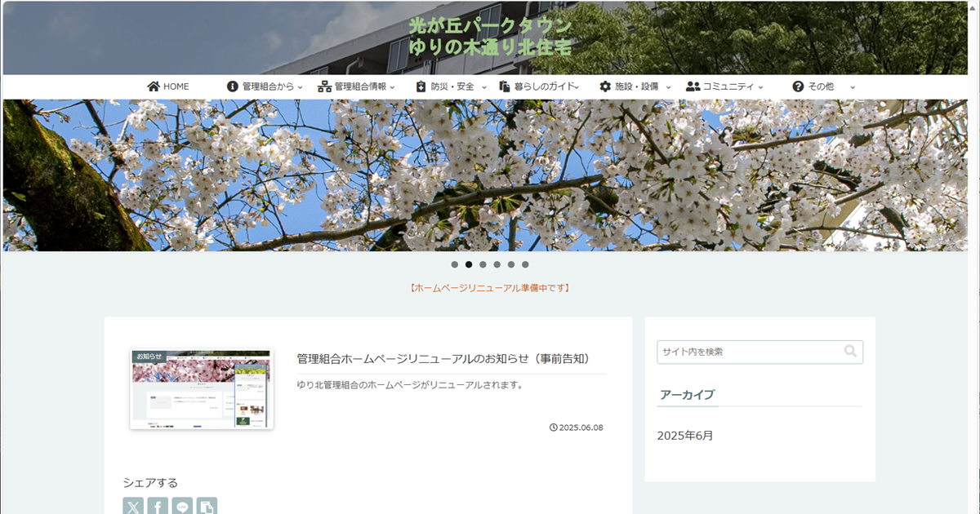This screenshot has width=980, height=514.
Task: Click the HOME house icon
Action: [x=154, y=86]
